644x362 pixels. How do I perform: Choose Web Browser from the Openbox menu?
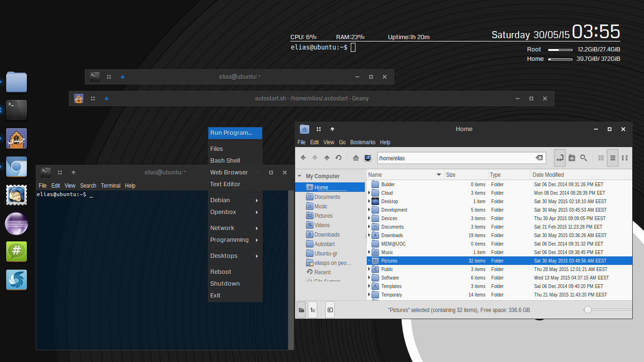pos(235,173)
